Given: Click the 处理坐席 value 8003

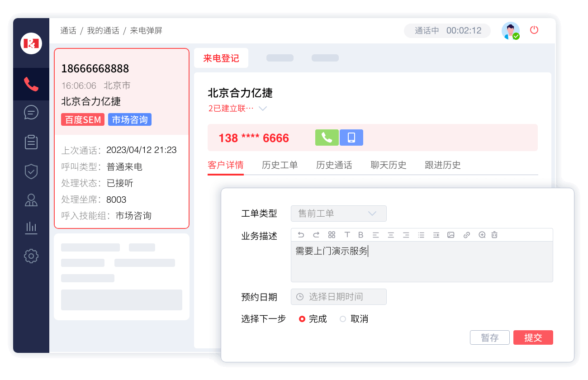Looking at the screenshot, I should [x=116, y=199].
